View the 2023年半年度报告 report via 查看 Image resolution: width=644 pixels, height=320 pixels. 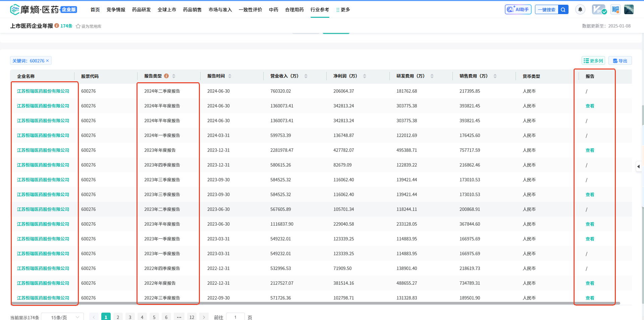590,224
